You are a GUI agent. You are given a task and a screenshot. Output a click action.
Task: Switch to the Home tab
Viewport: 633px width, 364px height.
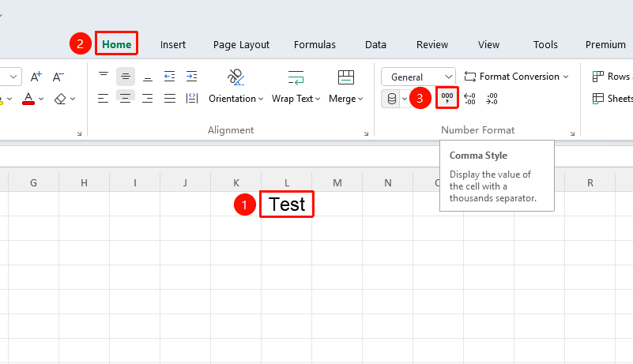(117, 44)
